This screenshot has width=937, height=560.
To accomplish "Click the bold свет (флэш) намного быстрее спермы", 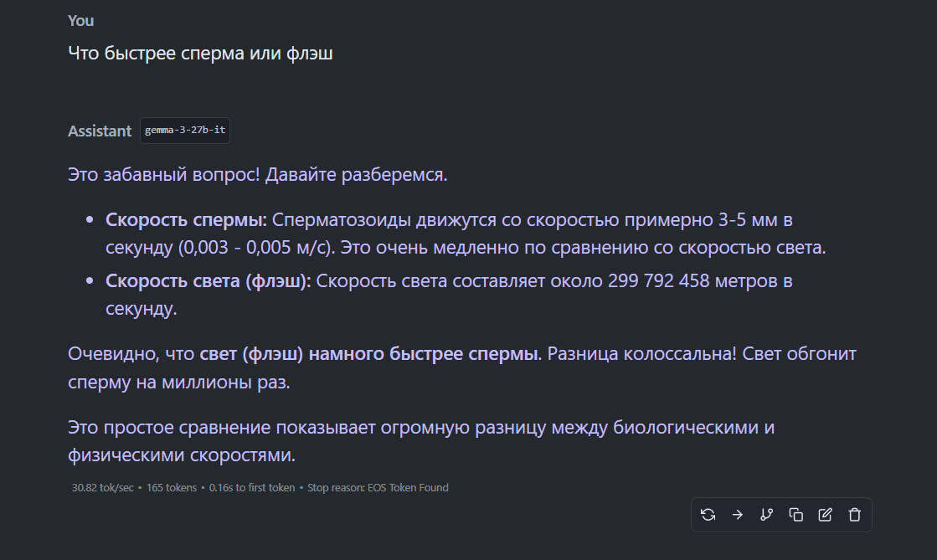I will pyautogui.click(x=368, y=354).
